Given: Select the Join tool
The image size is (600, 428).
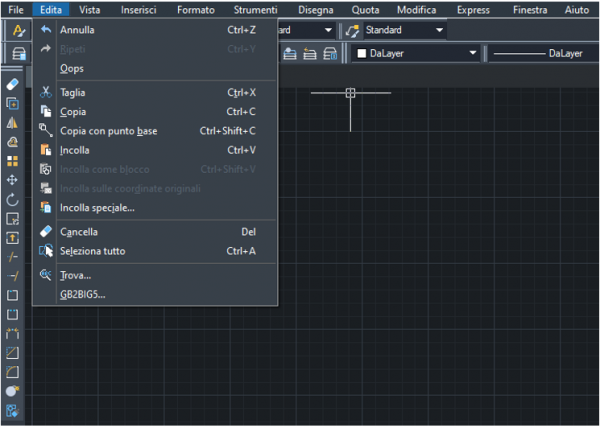Looking at the screenshot, I should (x=12, y=334).
